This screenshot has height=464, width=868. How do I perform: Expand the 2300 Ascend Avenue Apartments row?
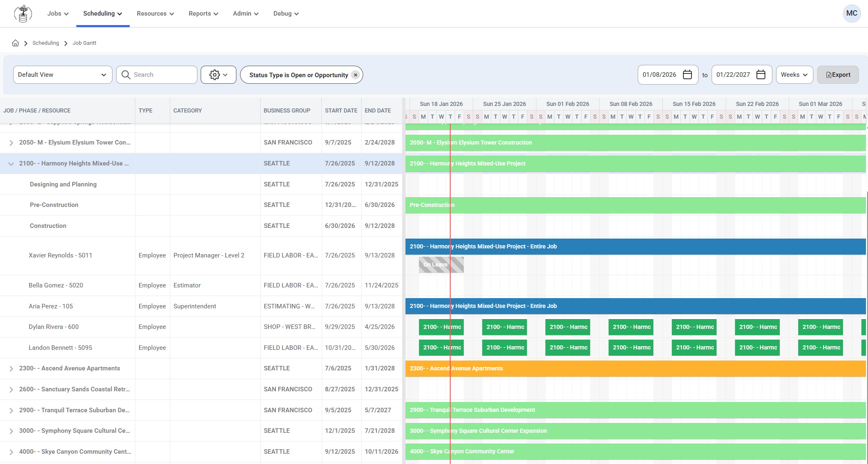coord(11,369)
